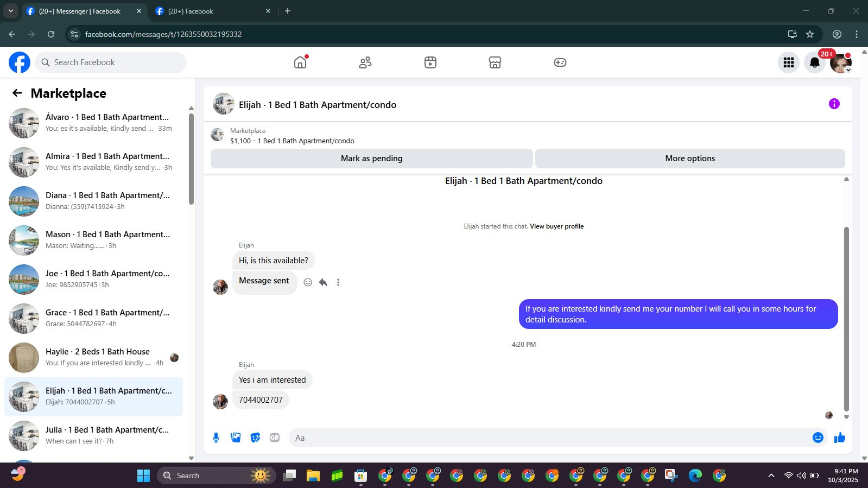This screenshot has width=868, height=488.
Task: Open Facebook home via the logo
Action: coord(20,62)
